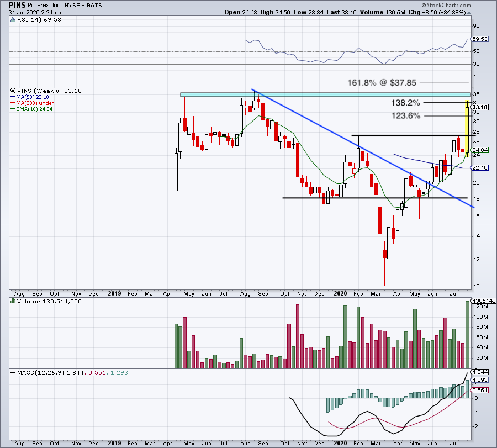497x448 pixels.
Task: Click the cyan resistance zone near 36
Action: (x=325, y=94)
